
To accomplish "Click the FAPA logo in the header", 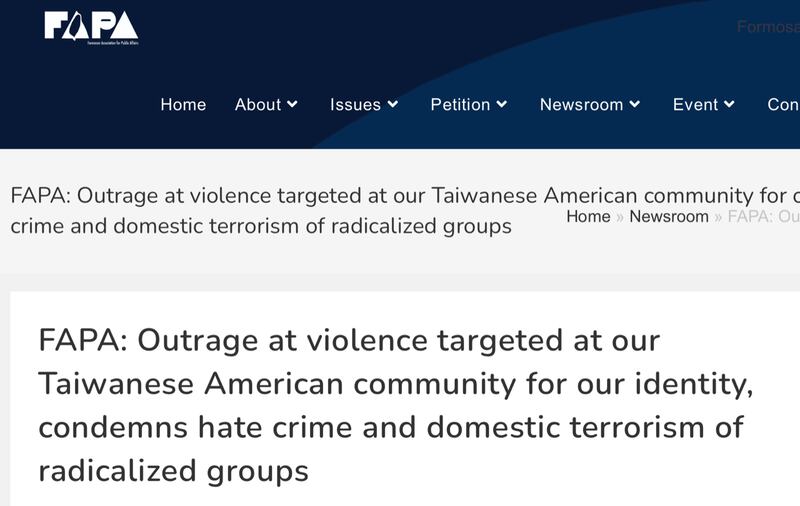I will pyautogui.click(x=91, y=27).
